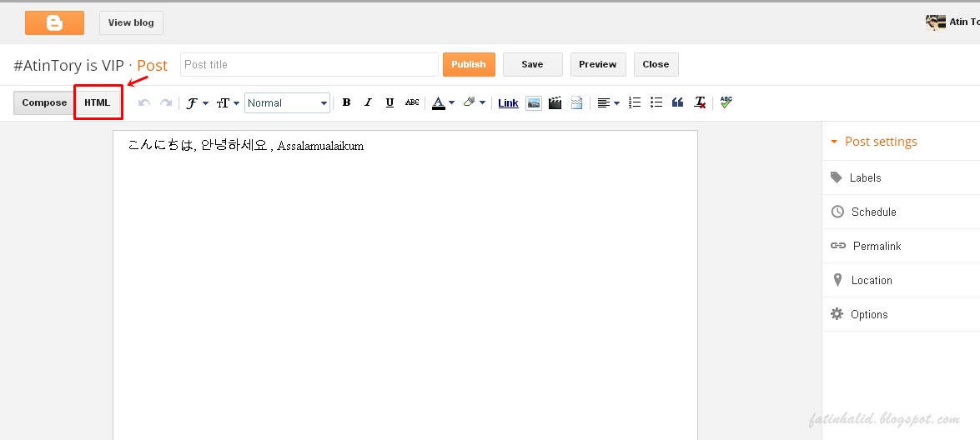
Task: Click the Options gear icon
Action: 837,314
